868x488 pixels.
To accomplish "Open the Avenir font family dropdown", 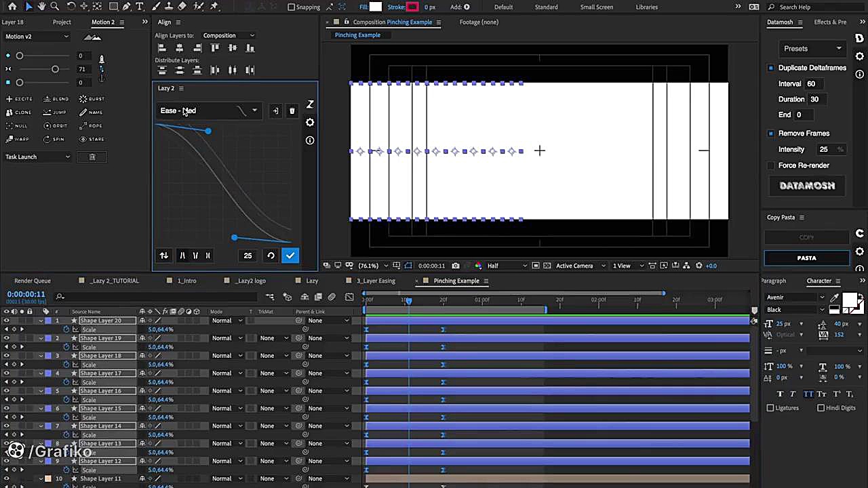I will tap(796, 298).
